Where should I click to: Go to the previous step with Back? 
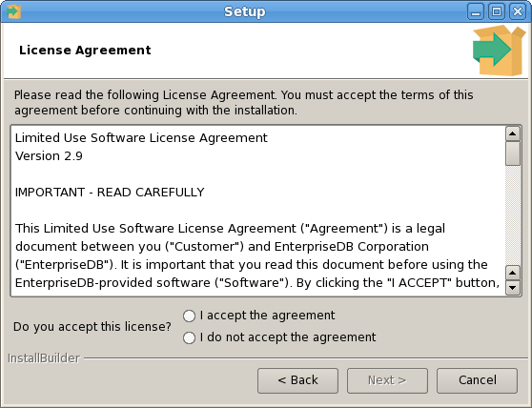click(297, 380)
